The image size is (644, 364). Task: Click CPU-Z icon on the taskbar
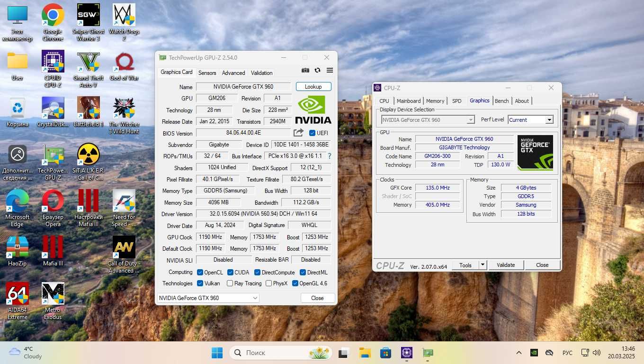tap(407, 353)
